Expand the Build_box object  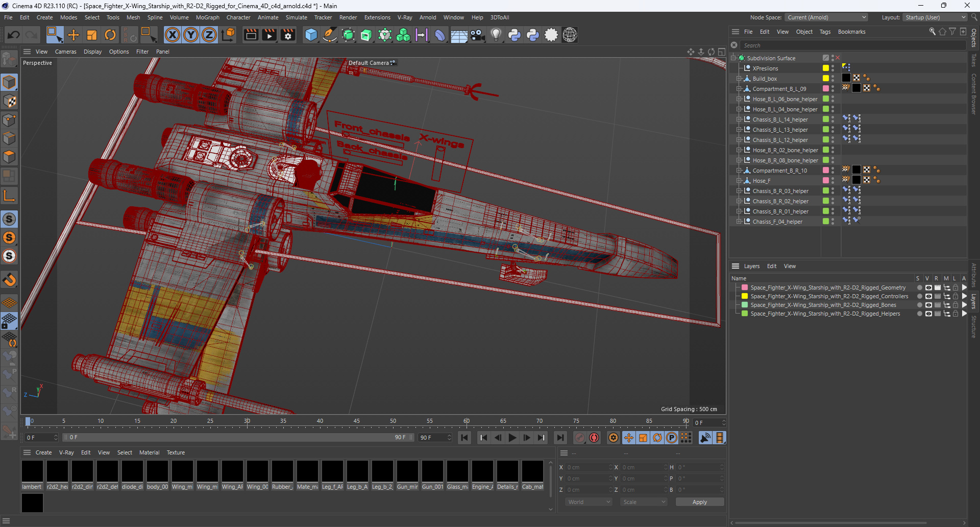[739, 79]
